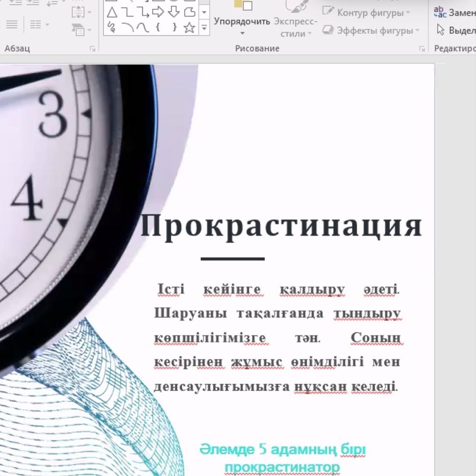The width and height of the screenshot is (476, 476).
Task: Toggle justify paragraph alignment
Action: 12,24
